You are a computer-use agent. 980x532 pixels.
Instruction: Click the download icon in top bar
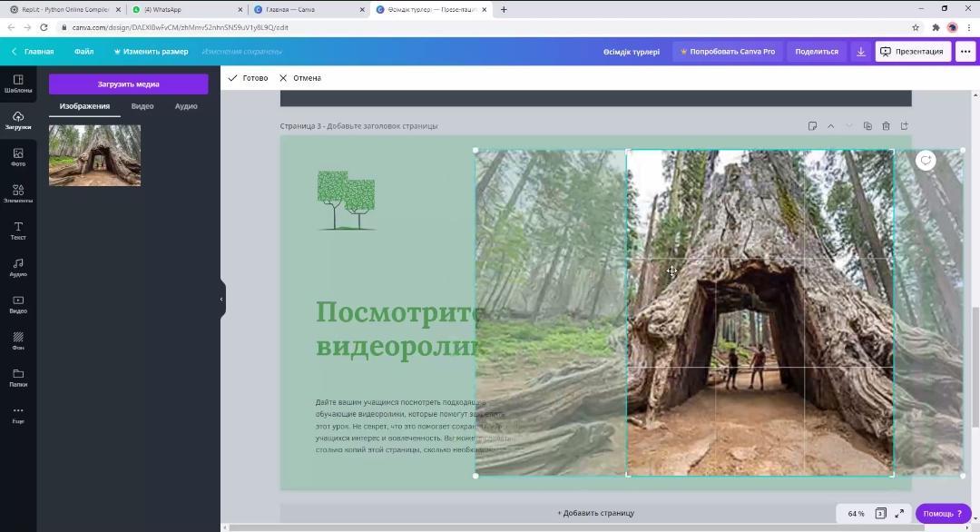[x=860, y=52]
